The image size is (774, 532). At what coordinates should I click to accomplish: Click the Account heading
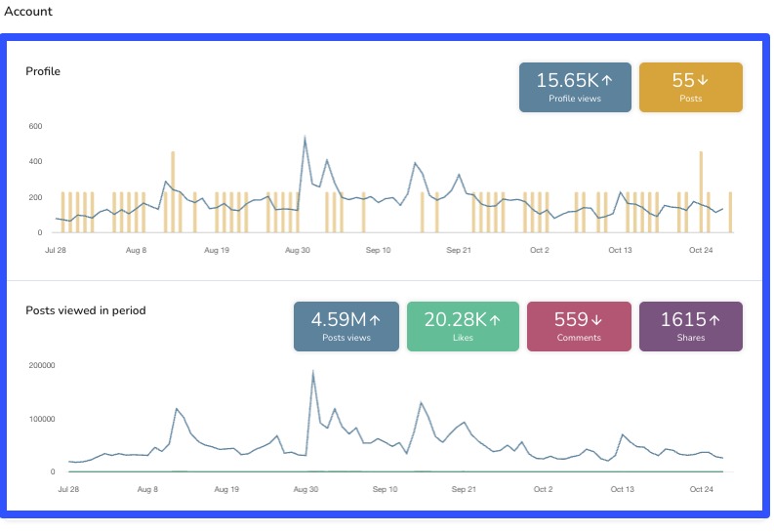[29, 12]
